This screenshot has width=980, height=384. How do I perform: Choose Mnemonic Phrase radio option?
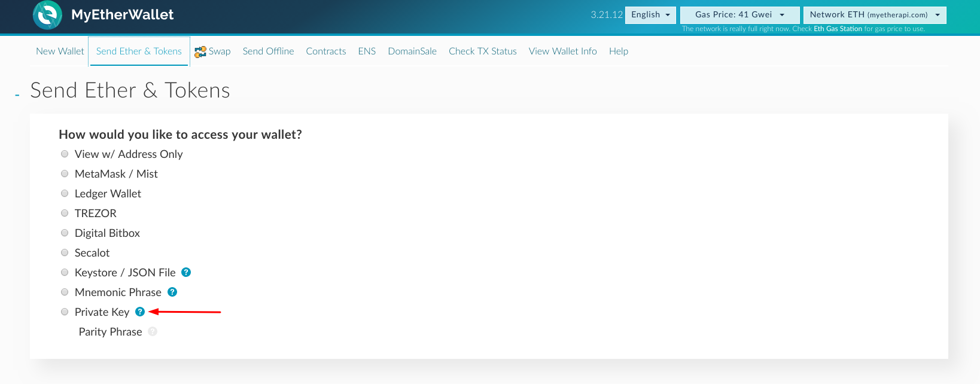pos(65,292)
